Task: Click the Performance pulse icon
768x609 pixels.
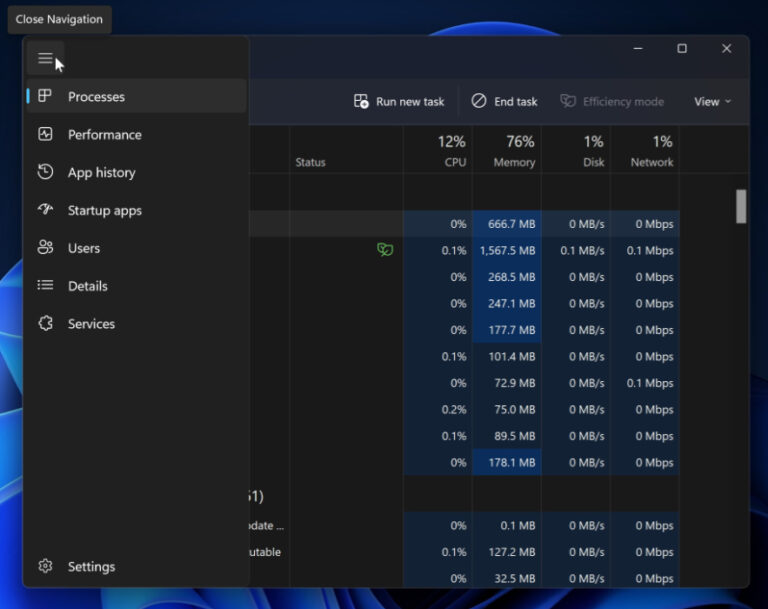Action: [x=45, y=134]
